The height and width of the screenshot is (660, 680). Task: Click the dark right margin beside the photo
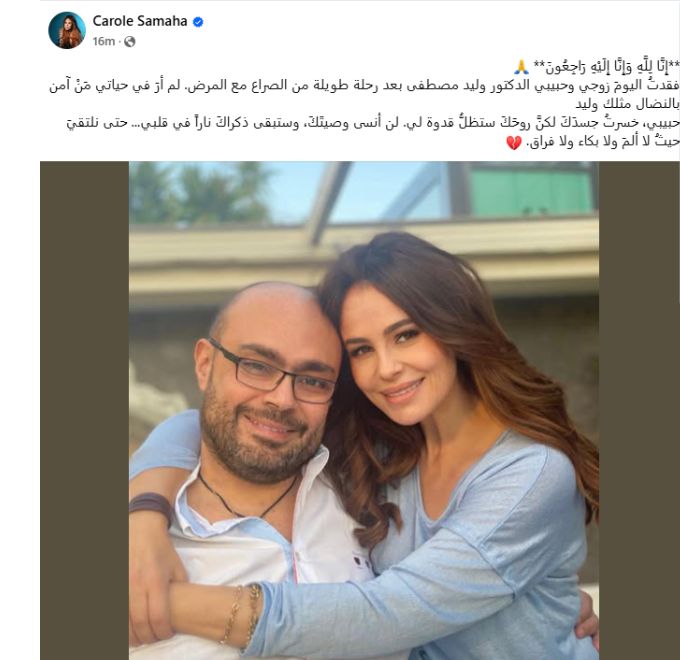pyautogui.click(x=639, y=411)
